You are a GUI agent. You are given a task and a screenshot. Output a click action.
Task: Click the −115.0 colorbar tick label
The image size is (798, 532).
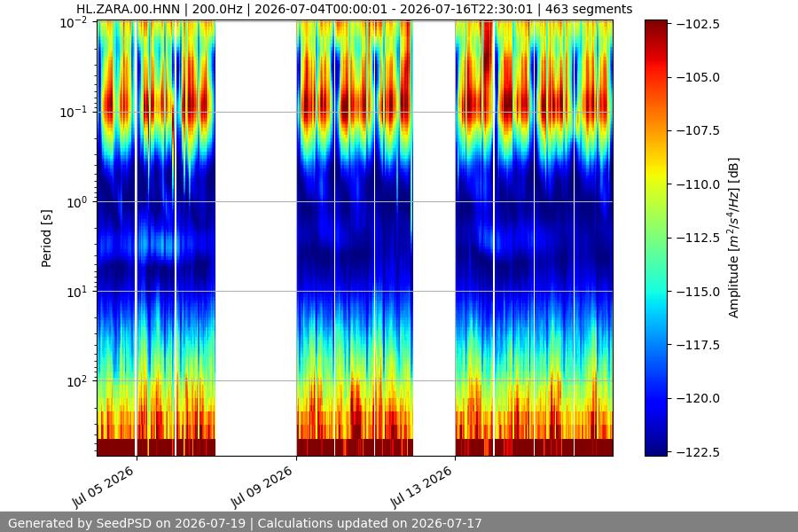698,292
